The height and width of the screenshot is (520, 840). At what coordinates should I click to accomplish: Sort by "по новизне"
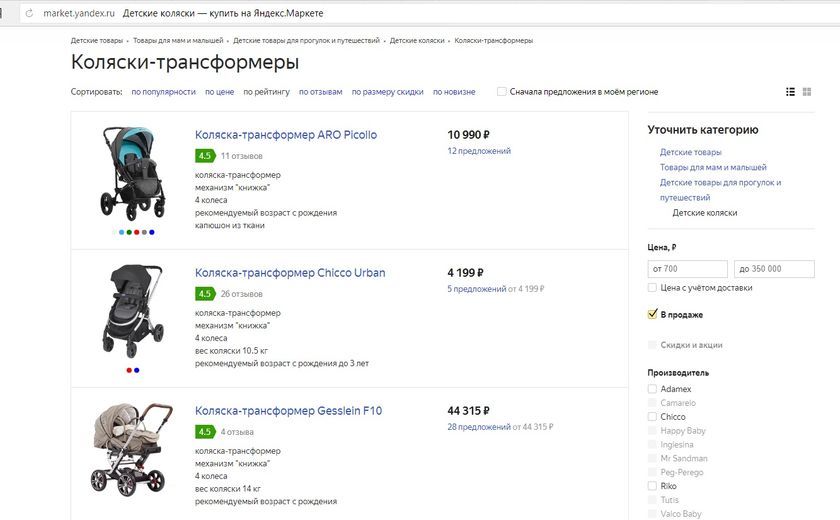coord(454,92)
